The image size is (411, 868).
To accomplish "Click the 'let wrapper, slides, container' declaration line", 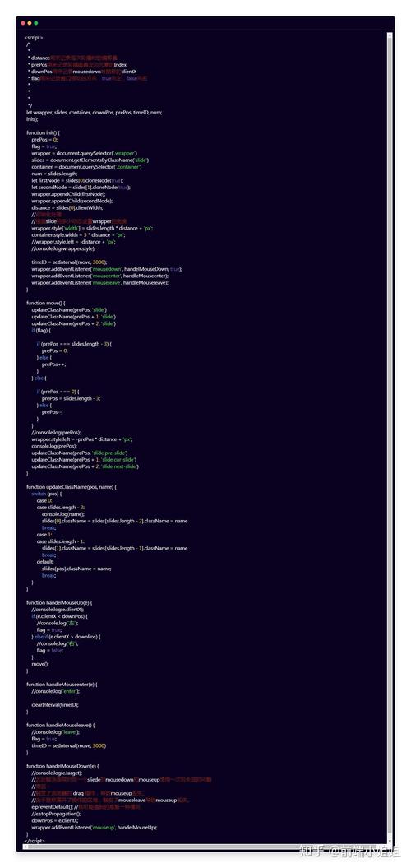I will (94, 113).
